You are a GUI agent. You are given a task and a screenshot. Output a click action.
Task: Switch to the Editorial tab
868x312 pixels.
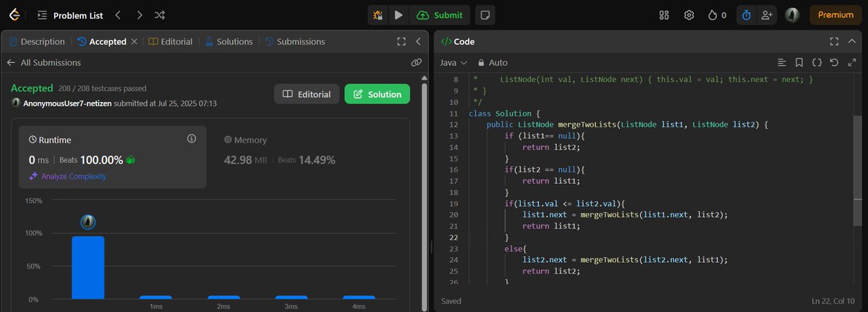click(171, 42)
